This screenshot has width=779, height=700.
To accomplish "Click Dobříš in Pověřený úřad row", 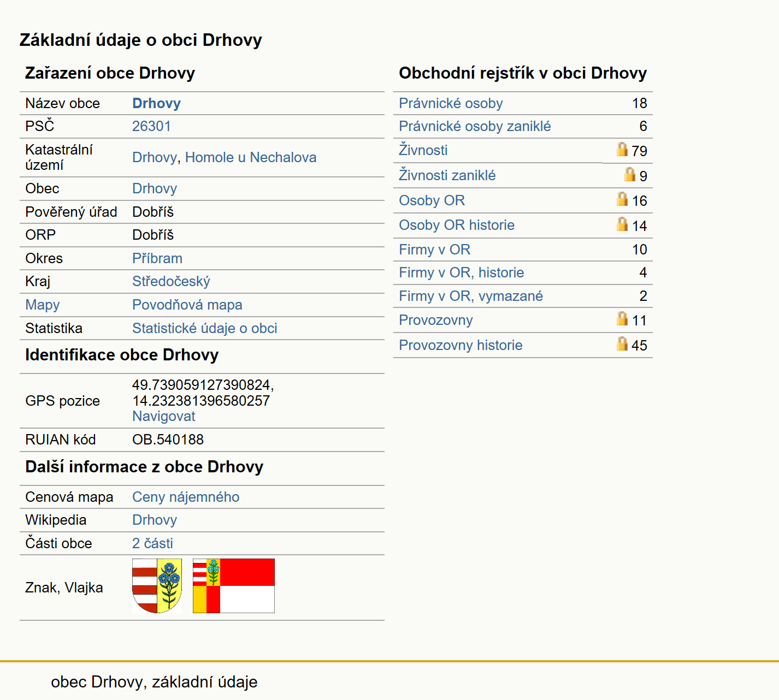I will (153, 212).
